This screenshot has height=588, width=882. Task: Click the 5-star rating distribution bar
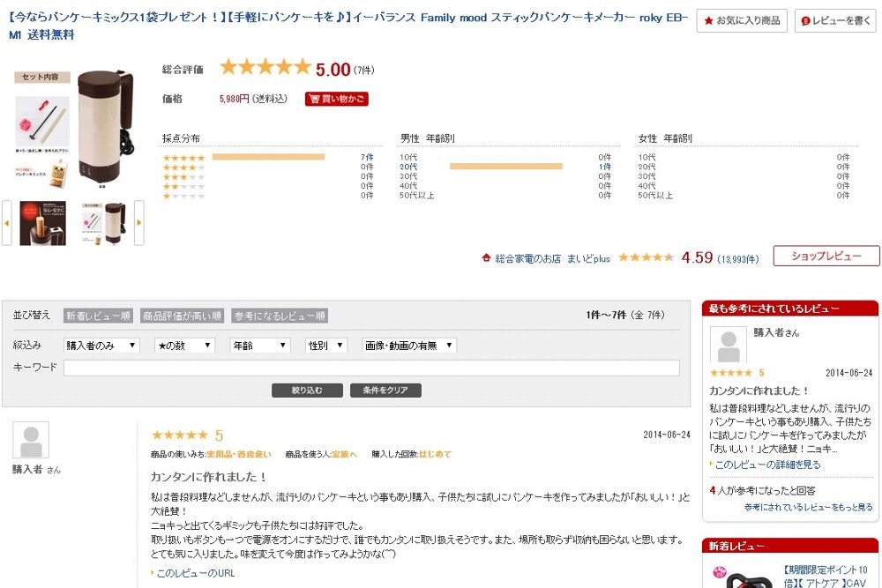pos(268,157)
